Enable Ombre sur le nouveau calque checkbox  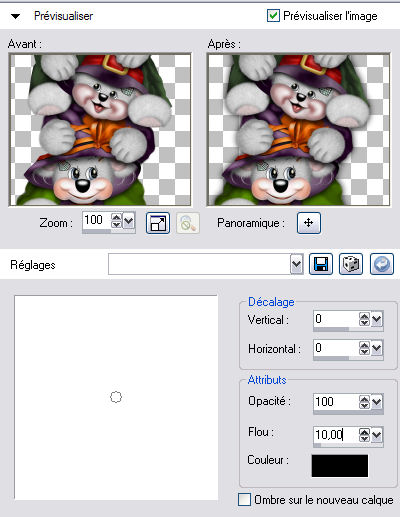[x=244, y=499]
